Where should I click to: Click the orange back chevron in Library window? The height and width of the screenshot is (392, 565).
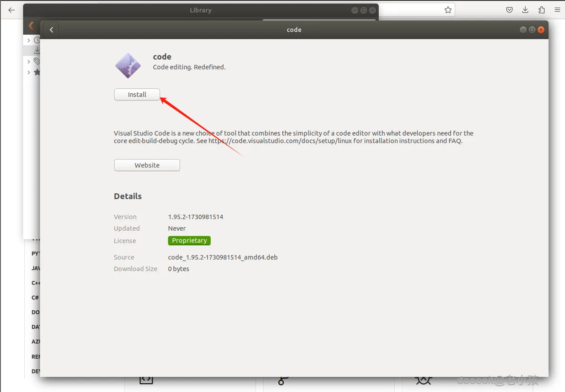pyautogui.click(x=31, y=26)
